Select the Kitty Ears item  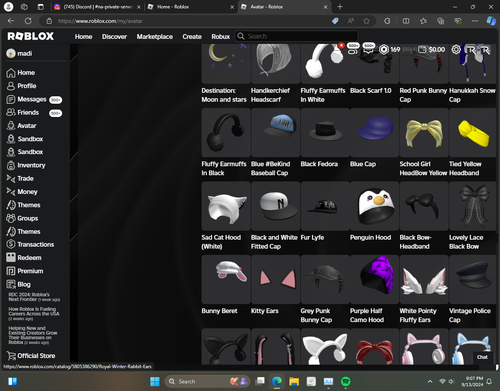click(276, 279)
